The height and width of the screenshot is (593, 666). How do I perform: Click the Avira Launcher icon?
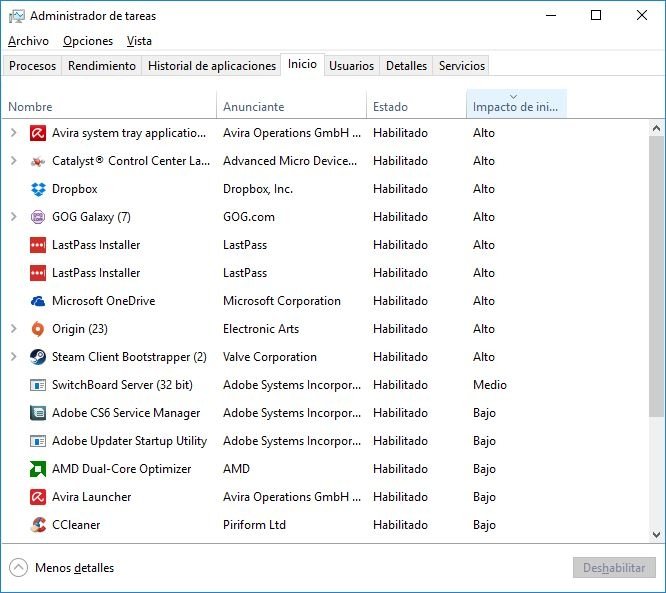tap(38, 497)
